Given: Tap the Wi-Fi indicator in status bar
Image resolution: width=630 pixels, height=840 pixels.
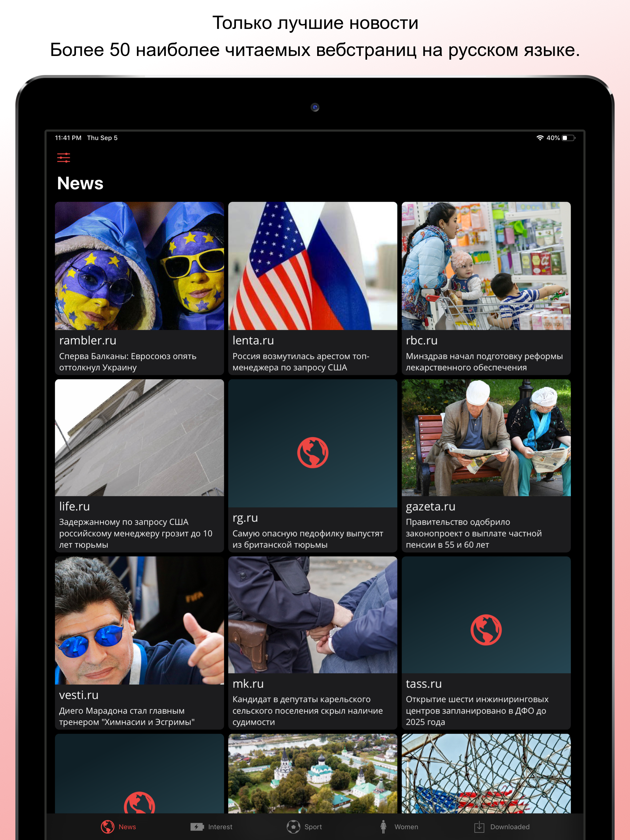Looking at the screenshot, I should pos(540,138).
